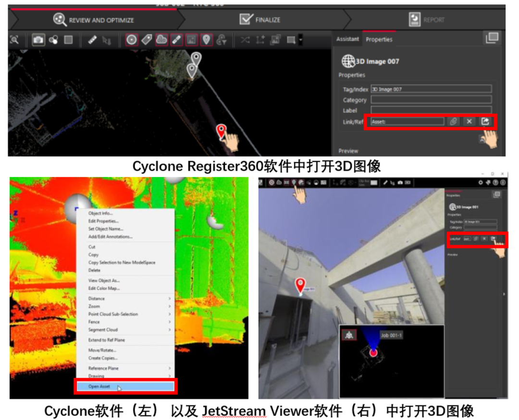Go to the Finalize workflow step

coord(260,20)
